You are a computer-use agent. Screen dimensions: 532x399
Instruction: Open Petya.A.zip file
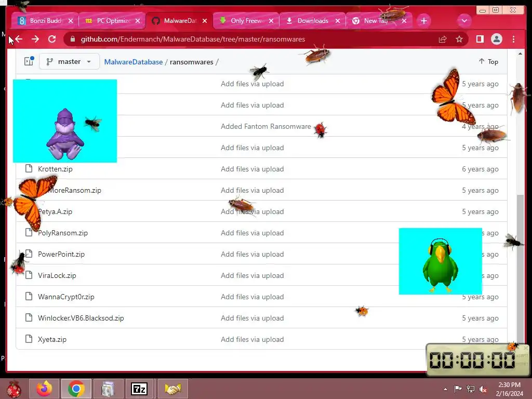55,211
